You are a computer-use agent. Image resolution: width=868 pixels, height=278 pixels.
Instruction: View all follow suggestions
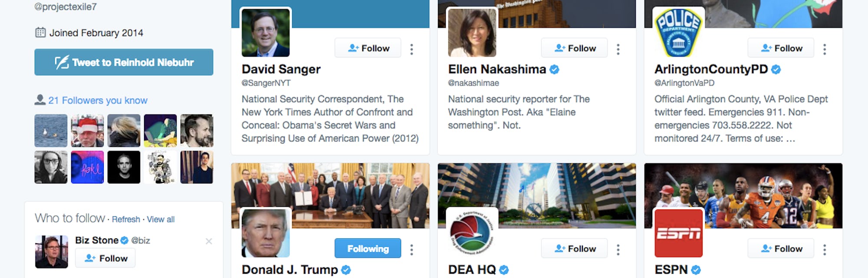161,219
